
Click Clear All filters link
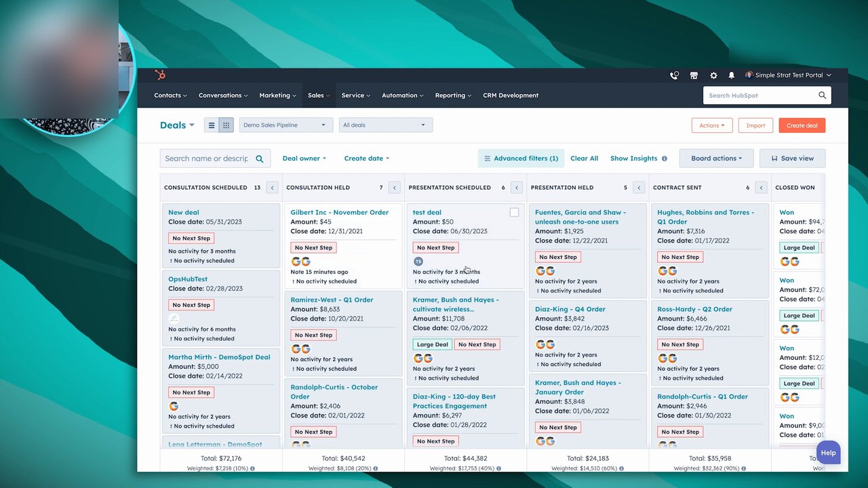point(585,159)
